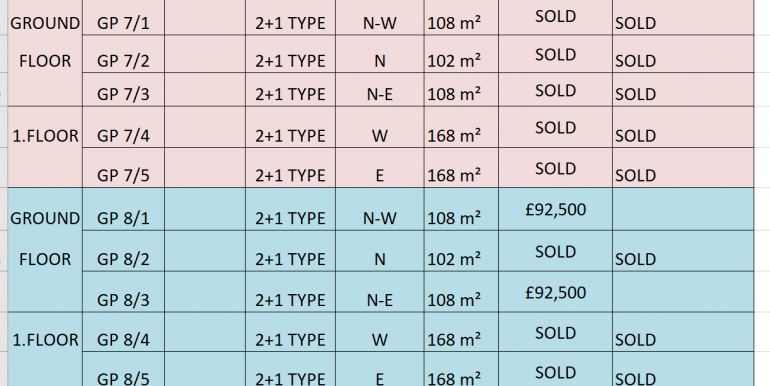Select the 168 m² area cell for GP 8/4
This screenshot has width=770, height=386.
click(x=461, y=332)
